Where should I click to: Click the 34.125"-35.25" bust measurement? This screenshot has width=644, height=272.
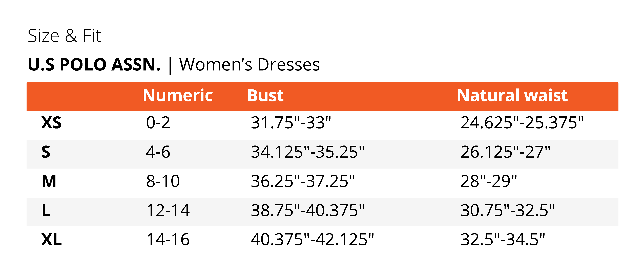[x=307, y=152]
